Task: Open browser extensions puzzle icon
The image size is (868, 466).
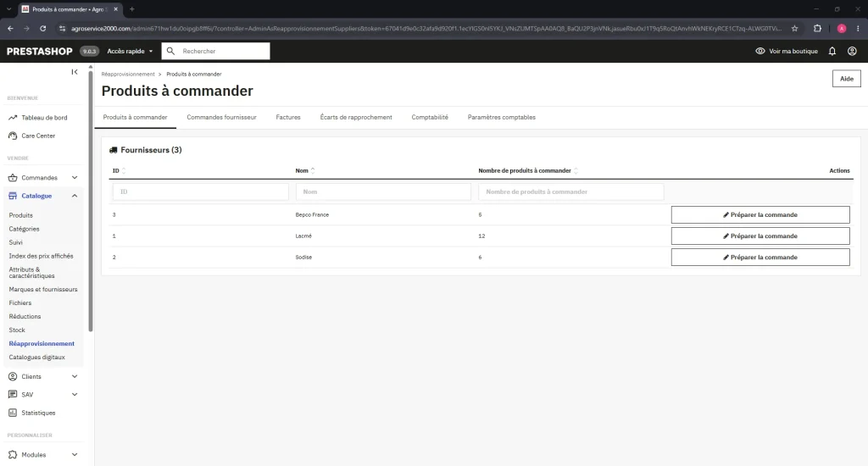Action: pos(817,28)
